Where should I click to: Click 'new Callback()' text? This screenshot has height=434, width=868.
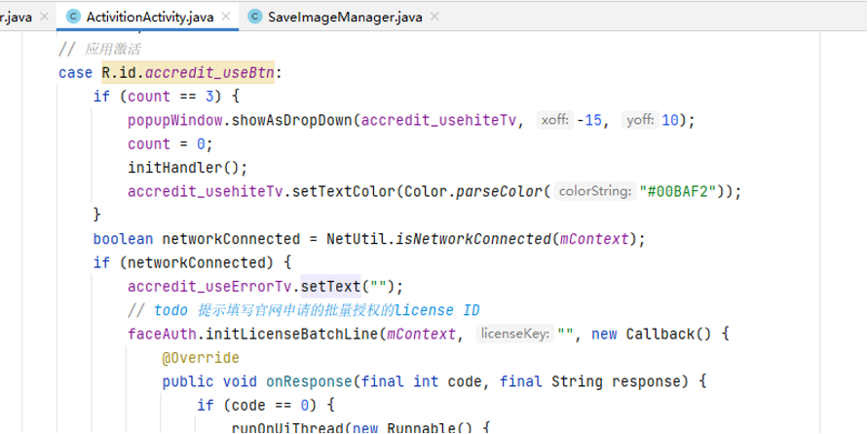(652, 335)
